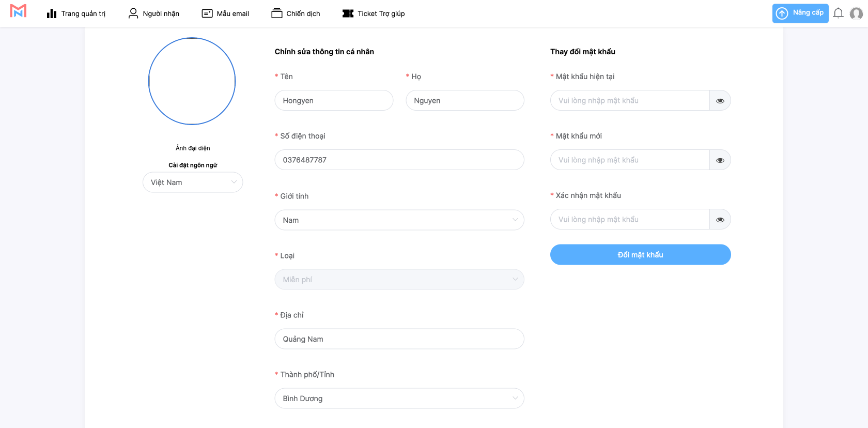The image size is (868, 428).
Task: Open the Mẫu email menu
Action: tap(233, 13)
